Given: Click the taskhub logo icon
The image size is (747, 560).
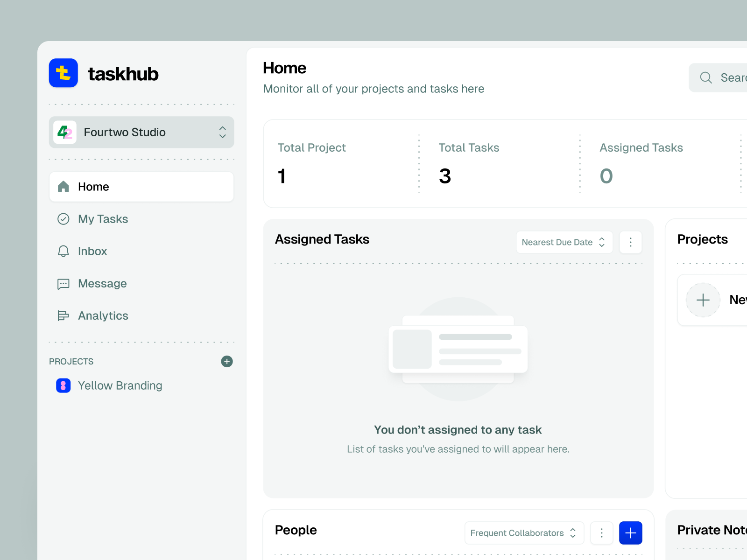Looking at the screenshot, I should 63,73.
